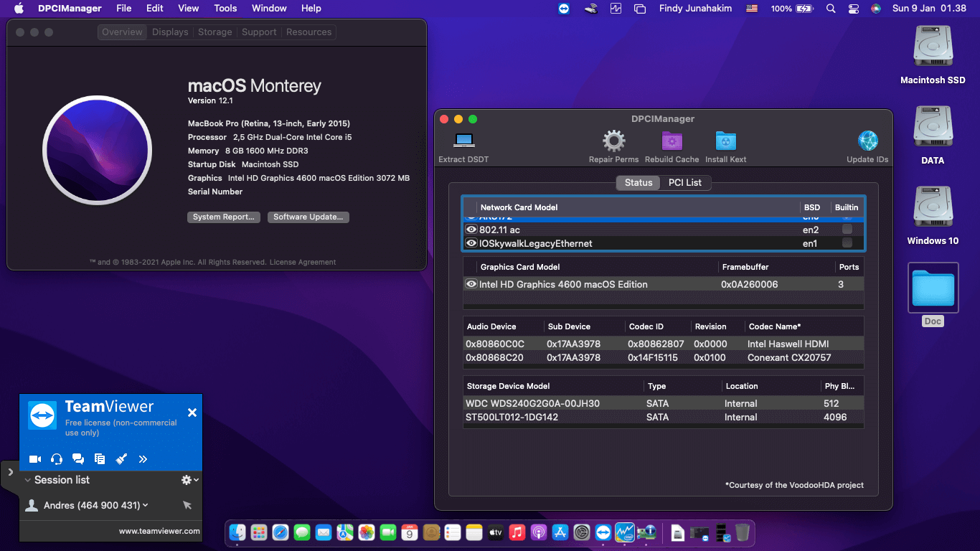Image resolution: width=980 pixels, height=551 pixels.
Task: Open the TeamViewer gear settings dropdown
Action: pos(189,480)
